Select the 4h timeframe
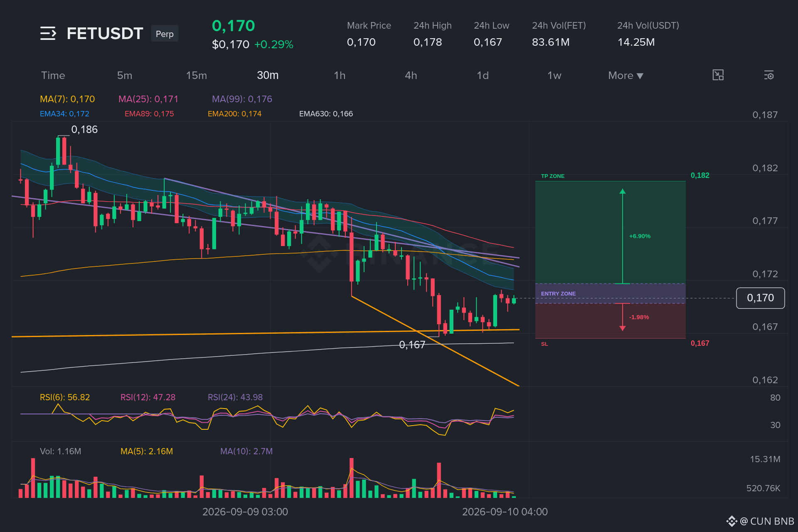This screenshot has height=532, width=798. coord(411,75)
